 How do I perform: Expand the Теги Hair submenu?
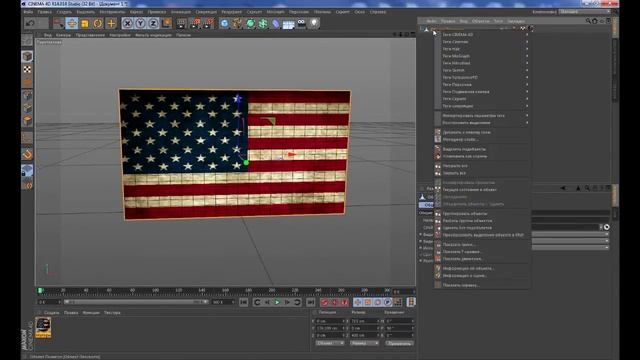click(483, 49)
